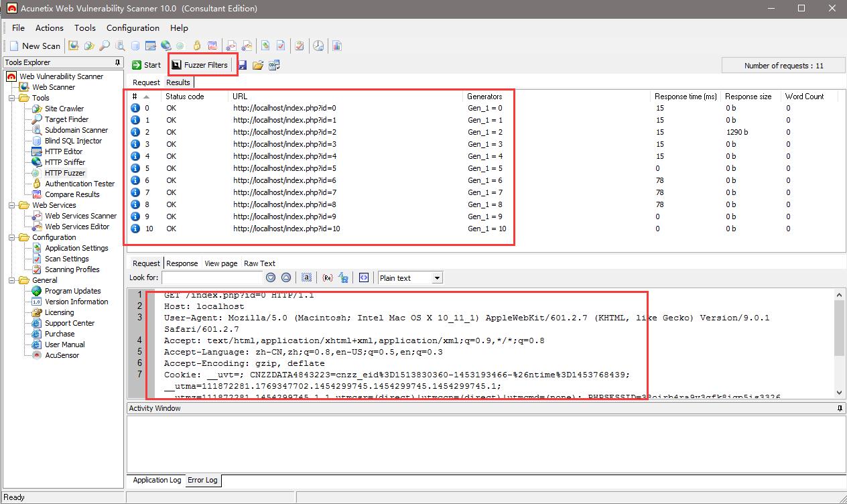Screen dimensions: 847x504
Task: Click the bar chart icon in the main toolbar
Action: click(336, 46)
